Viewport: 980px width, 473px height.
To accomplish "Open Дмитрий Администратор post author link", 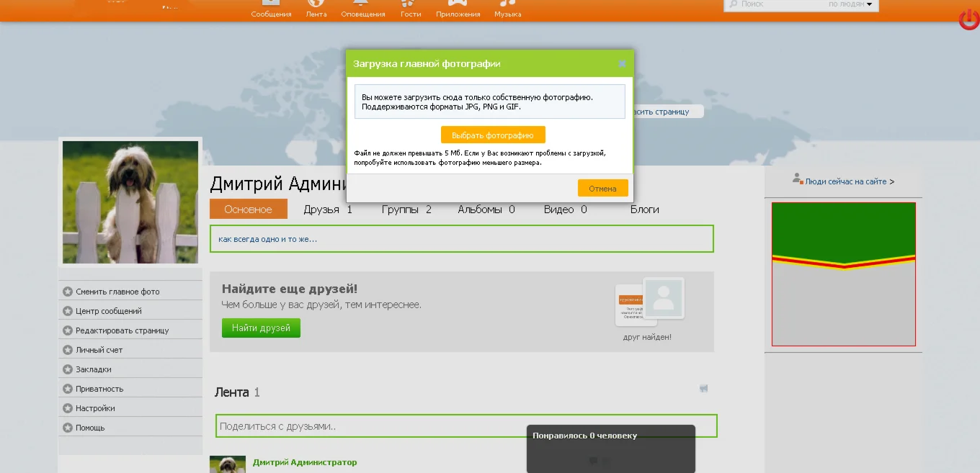I will coord(305,462).
